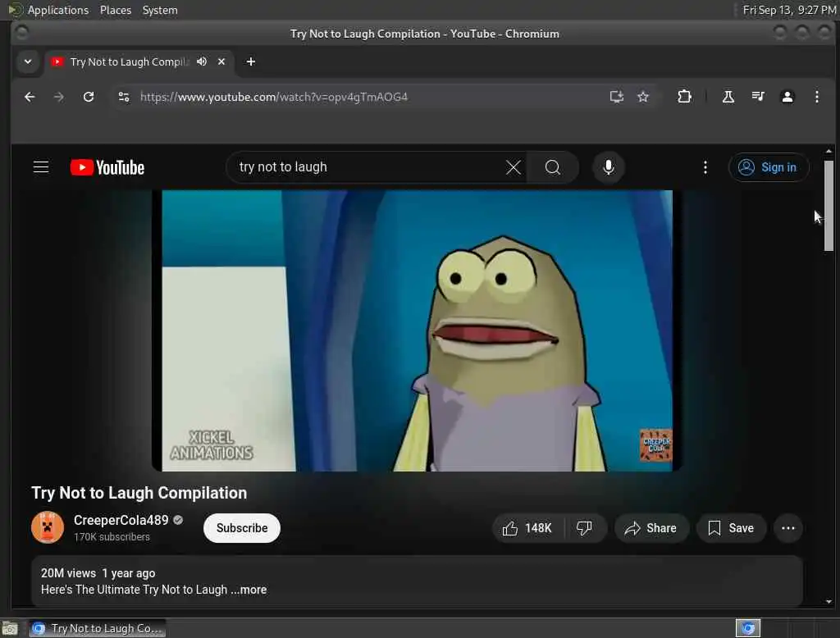840x638 pixels.
Task: Like the video with thumbs up
Action: click(x=527, y=528)
